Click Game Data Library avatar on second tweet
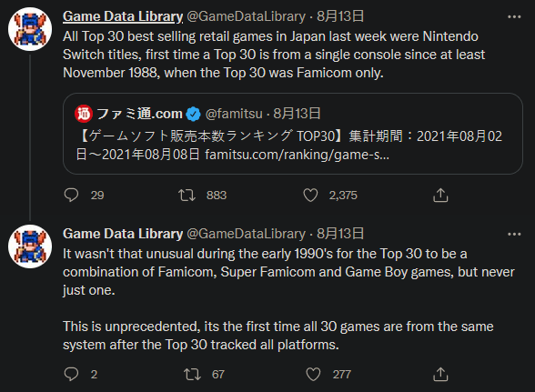Viewport: 535px width, 392px height. tap(30, 246)
